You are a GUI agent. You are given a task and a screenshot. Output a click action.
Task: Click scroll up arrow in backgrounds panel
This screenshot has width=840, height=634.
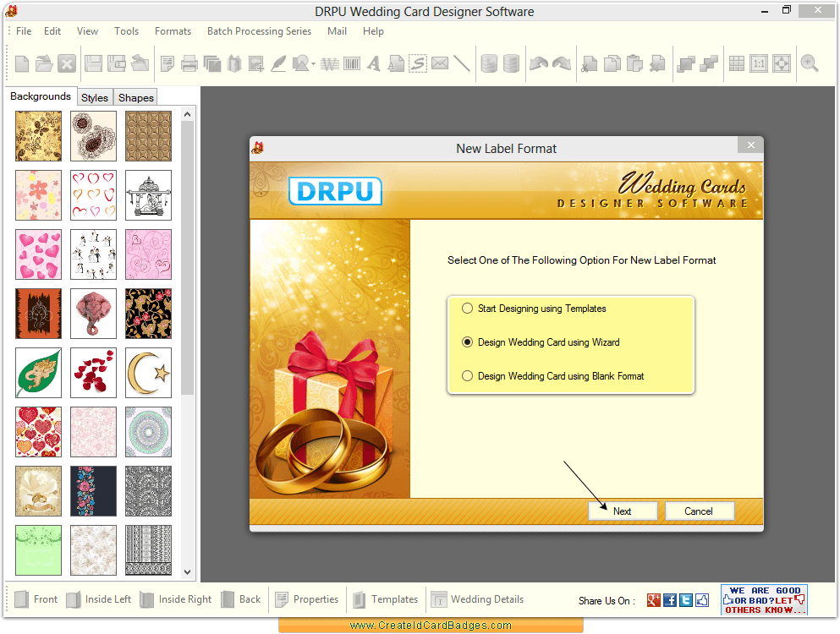pos(187,114)
